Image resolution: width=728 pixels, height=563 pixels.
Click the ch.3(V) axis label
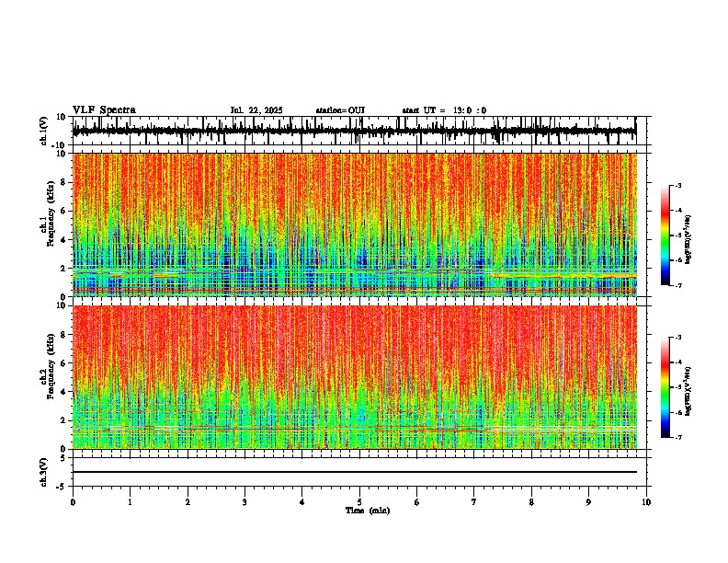[43, 472]
